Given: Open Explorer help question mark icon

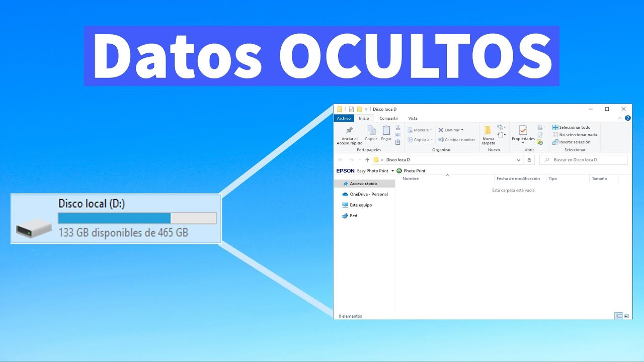Looking at the screenshot, I should (627, 118).
